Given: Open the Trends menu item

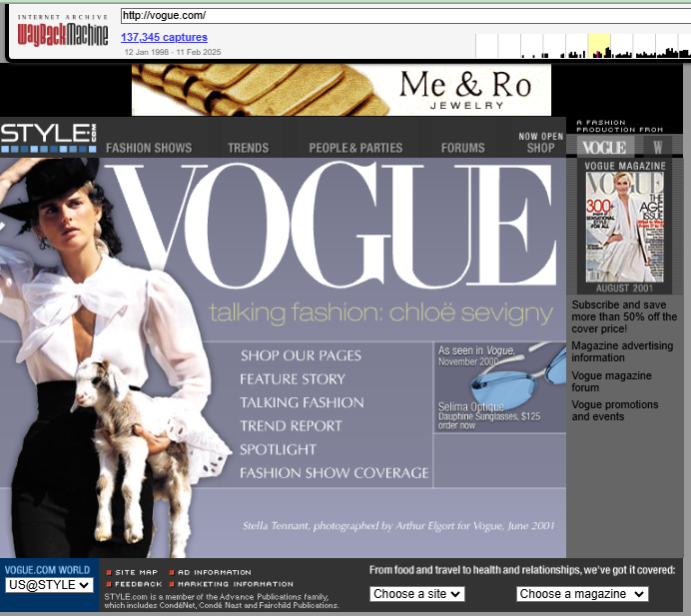Looking at the screenshot, I should [248, 148].
